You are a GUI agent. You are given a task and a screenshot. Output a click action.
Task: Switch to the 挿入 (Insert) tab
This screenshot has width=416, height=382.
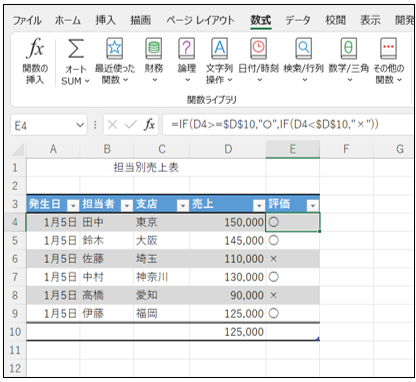106,21
